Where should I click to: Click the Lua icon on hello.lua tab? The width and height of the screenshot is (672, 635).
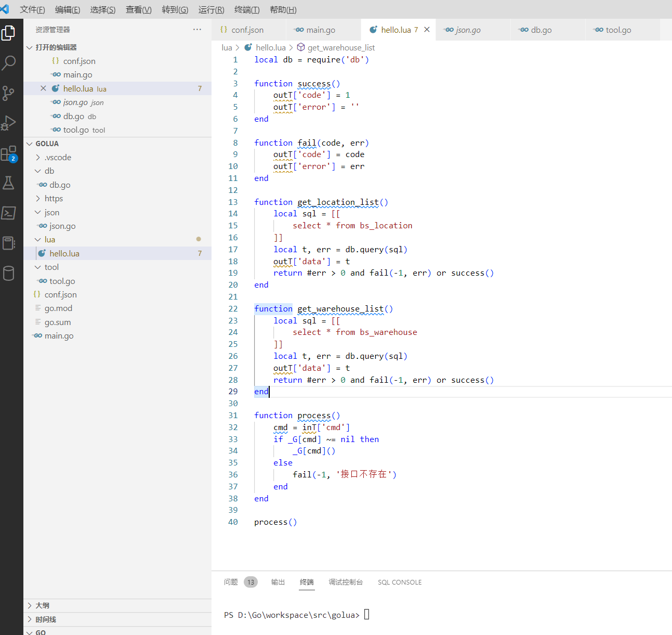373,30
